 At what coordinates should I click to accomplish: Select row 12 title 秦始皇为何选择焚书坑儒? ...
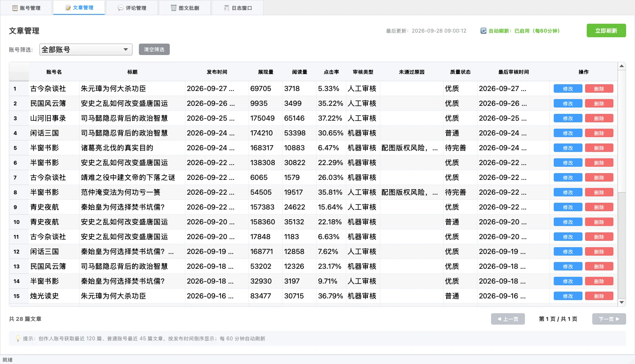133,252
